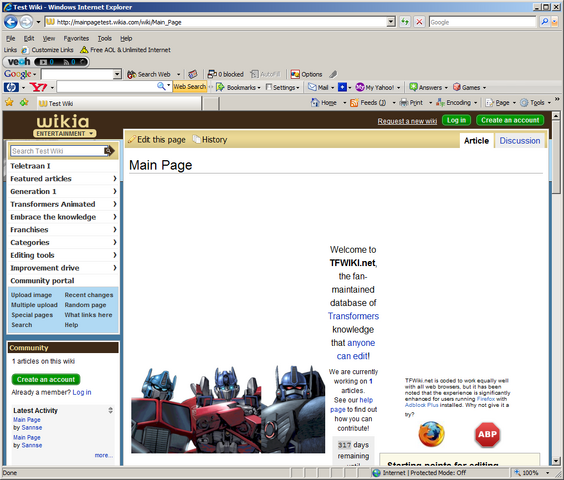Click the page vertical scrollbar thumb
Screen dimensions: 564x480
(556, 157)
